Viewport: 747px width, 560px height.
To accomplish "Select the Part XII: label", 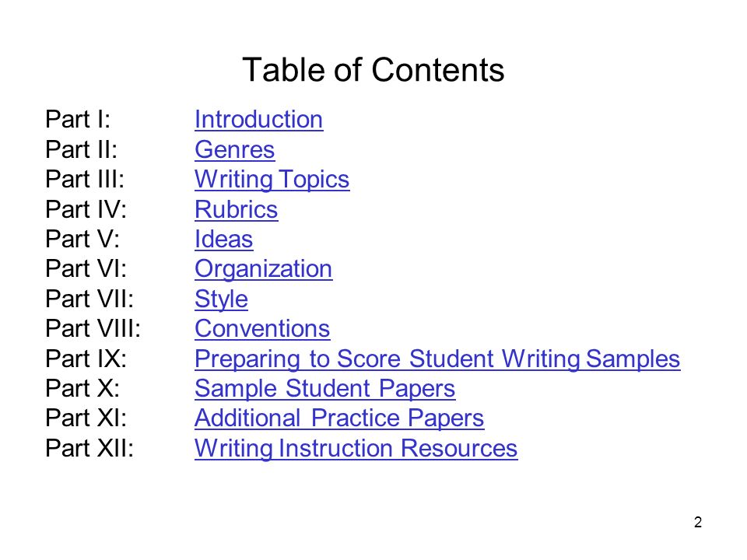I will point(89,449).
